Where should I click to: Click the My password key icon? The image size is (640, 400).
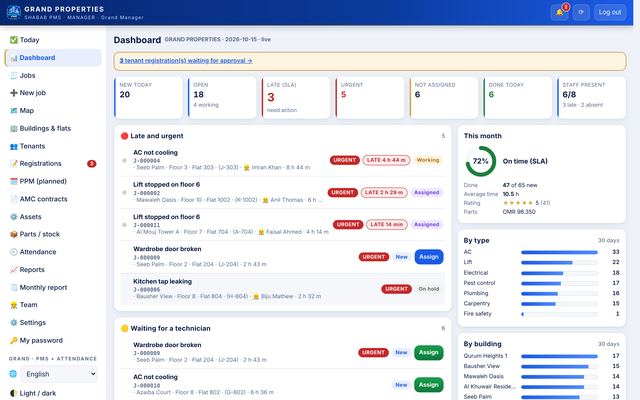pyautogui.click(x=14, y=340)
